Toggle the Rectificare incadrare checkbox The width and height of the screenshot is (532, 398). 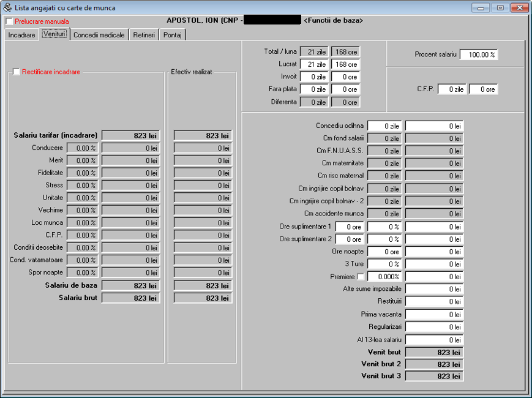17,72
